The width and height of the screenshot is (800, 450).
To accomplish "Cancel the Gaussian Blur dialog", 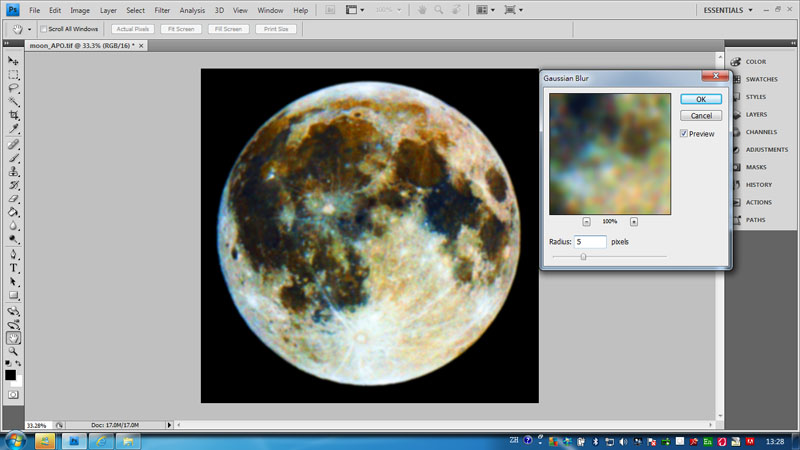I will coord(700,116).
